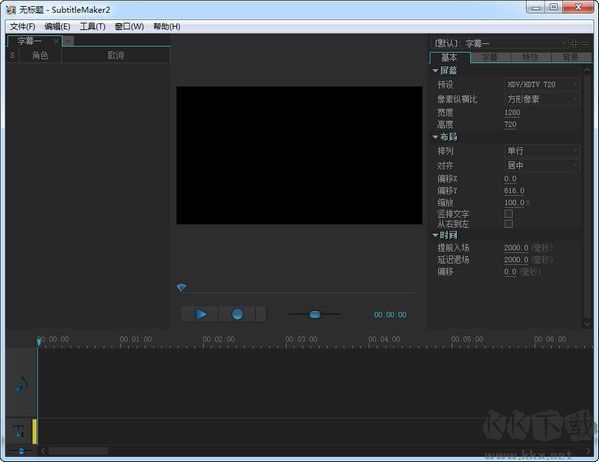
Task: Click the 00:01:00 mark on timeline ruler
Action: [x=136, y=339]
